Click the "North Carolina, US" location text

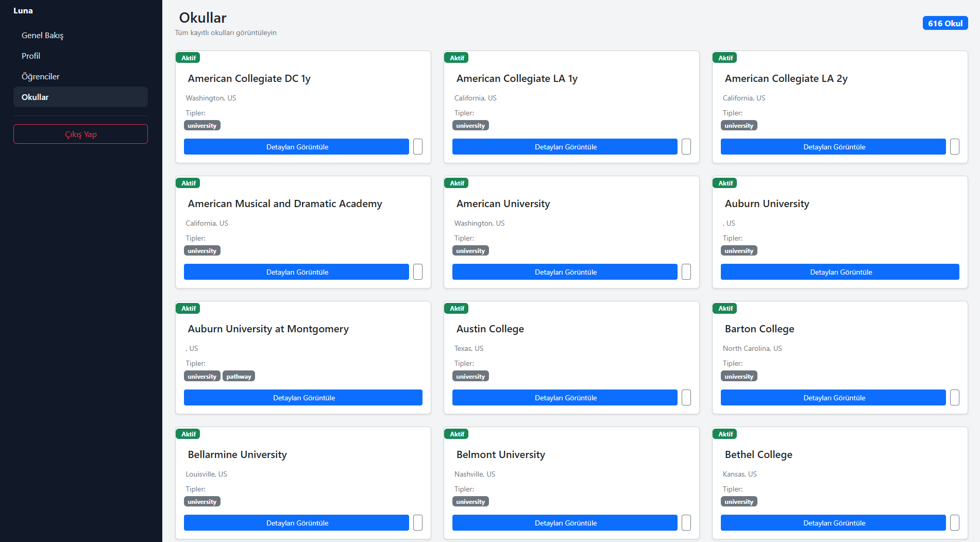coord(752,348)
